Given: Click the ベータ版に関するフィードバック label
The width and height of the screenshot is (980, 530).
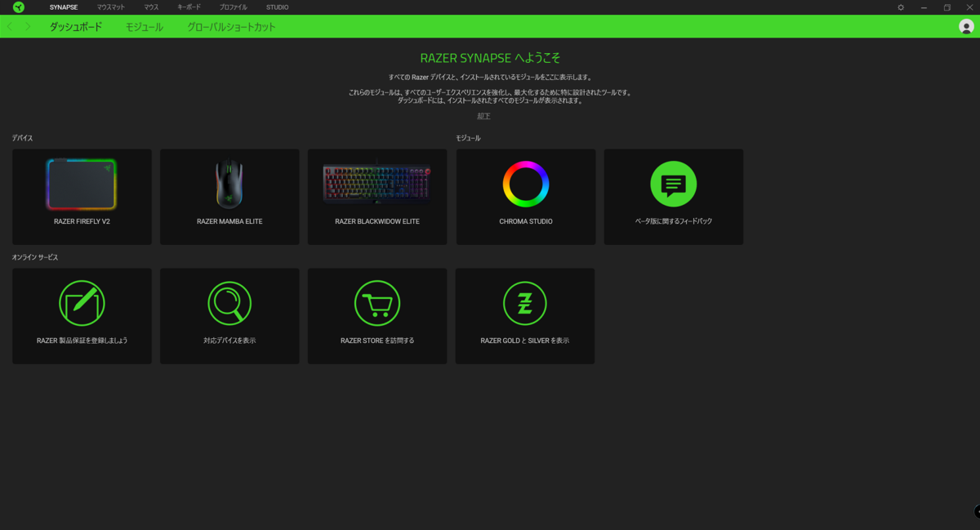Looking at the screenshot, I should click(674, 221).
